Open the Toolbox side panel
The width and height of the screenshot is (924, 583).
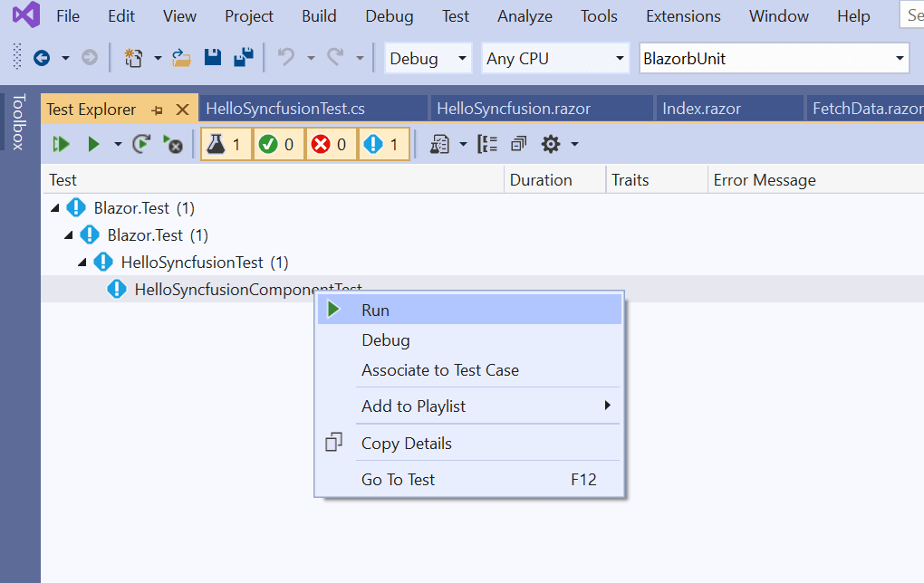coord(19,121)
